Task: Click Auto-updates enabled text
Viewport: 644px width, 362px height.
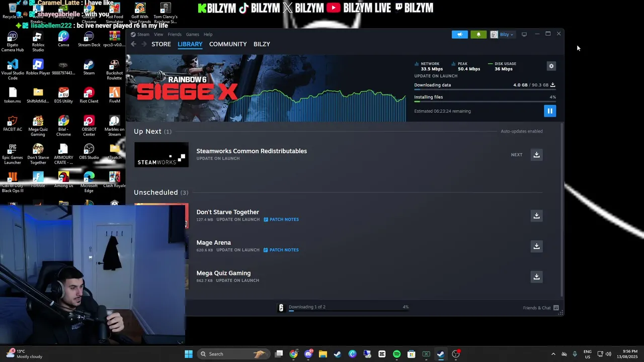Action: tap(521, 131)
